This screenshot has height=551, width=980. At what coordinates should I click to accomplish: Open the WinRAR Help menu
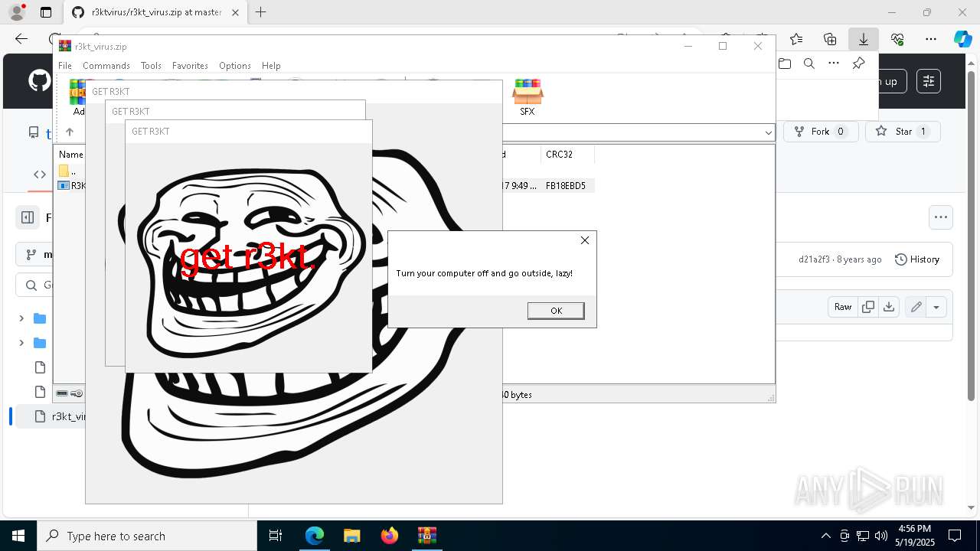pyautogui.click(x=271, y=66)
